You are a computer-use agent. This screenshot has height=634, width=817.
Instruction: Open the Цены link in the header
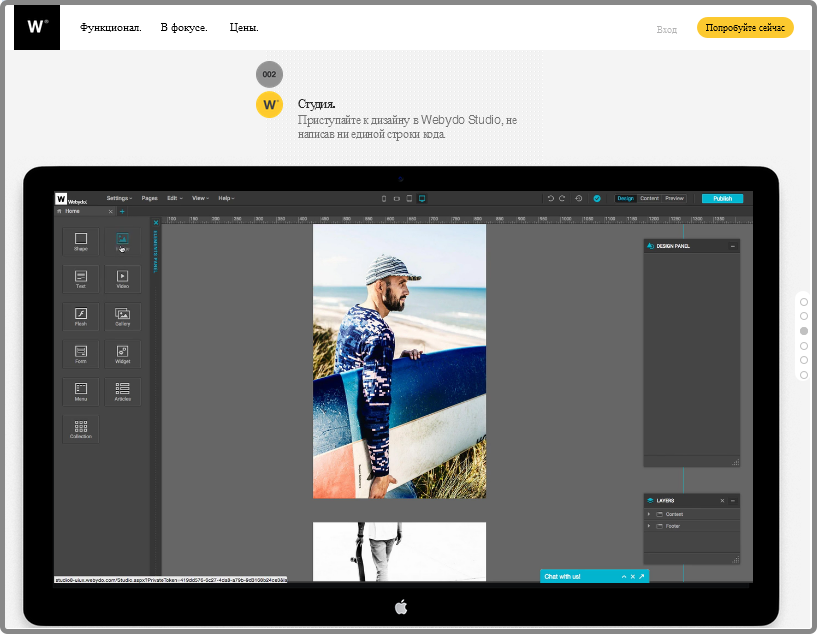[x=244, y=27]
